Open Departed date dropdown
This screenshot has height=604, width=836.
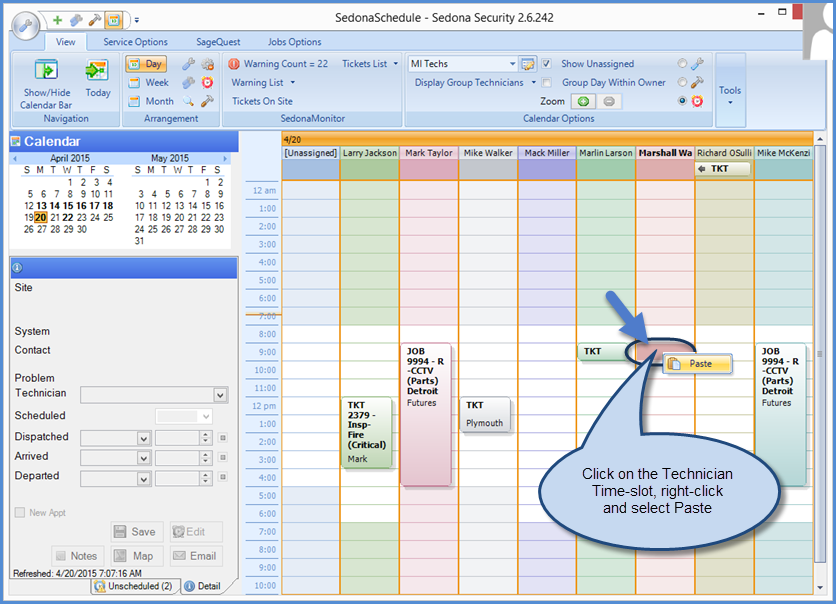(x=143, y=479)
